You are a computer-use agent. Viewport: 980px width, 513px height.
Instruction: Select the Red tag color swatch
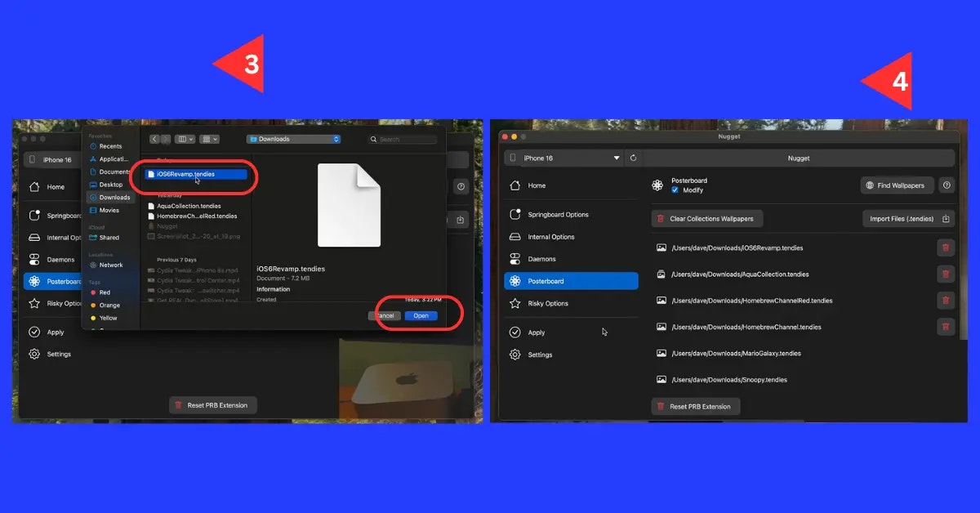[93, 292]
